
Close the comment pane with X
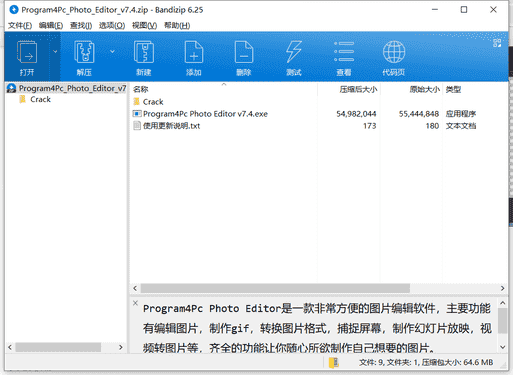point(135,303)
